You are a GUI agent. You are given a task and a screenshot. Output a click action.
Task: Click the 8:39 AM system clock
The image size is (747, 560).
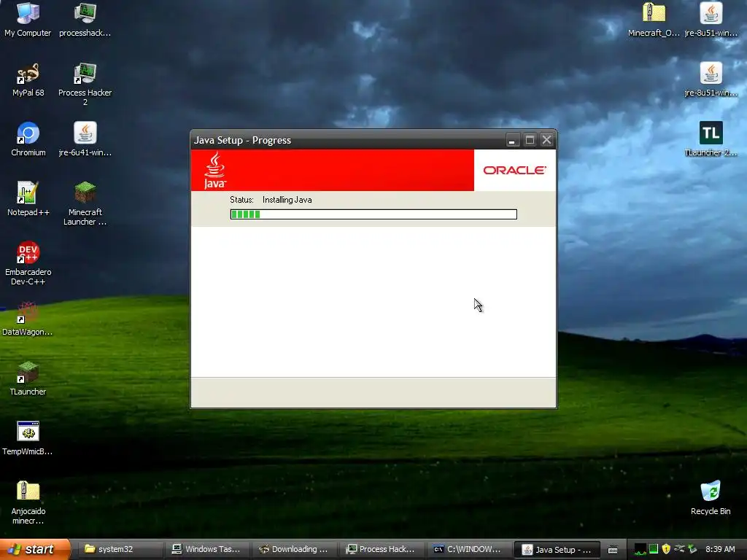point(720,550)
